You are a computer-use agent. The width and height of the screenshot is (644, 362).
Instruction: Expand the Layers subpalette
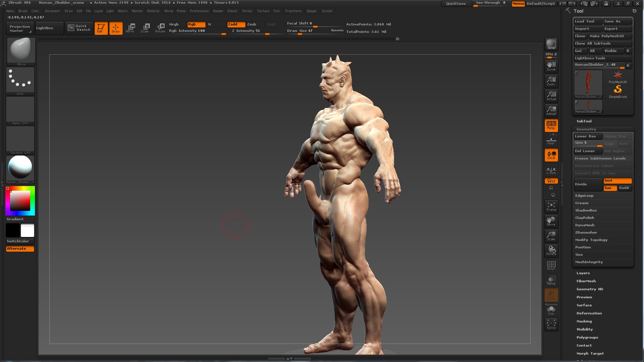point(583,273)
